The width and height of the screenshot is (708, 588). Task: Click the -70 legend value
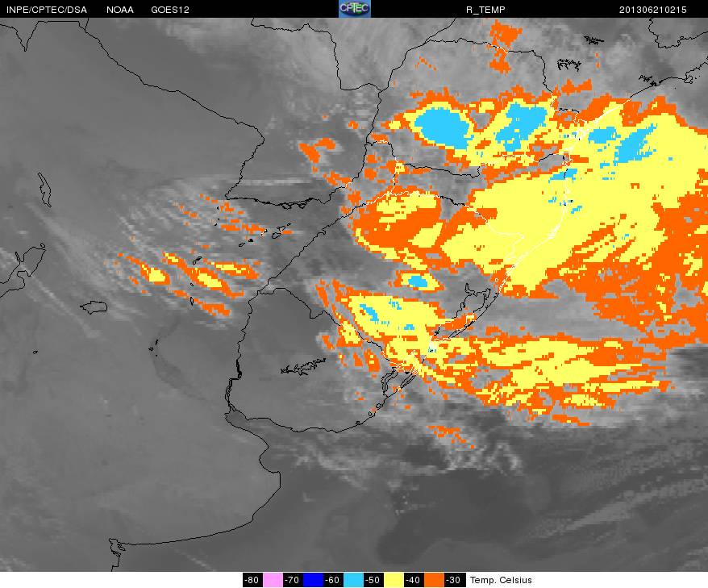point(293,580)
